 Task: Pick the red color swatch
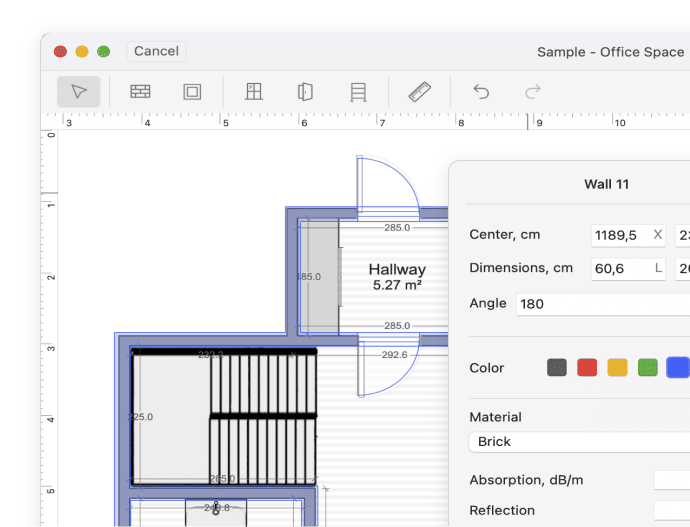587,368
